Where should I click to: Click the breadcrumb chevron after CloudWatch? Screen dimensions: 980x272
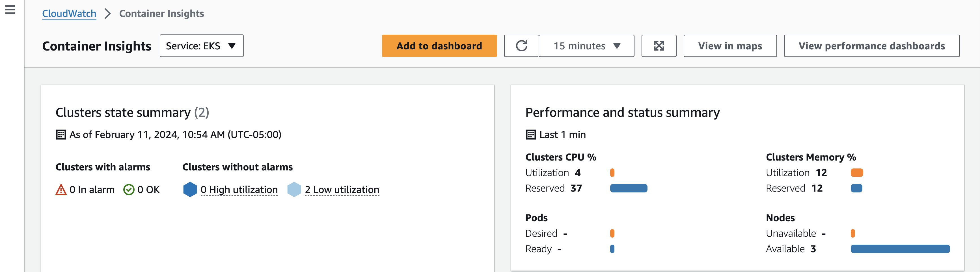pos(108,14)
